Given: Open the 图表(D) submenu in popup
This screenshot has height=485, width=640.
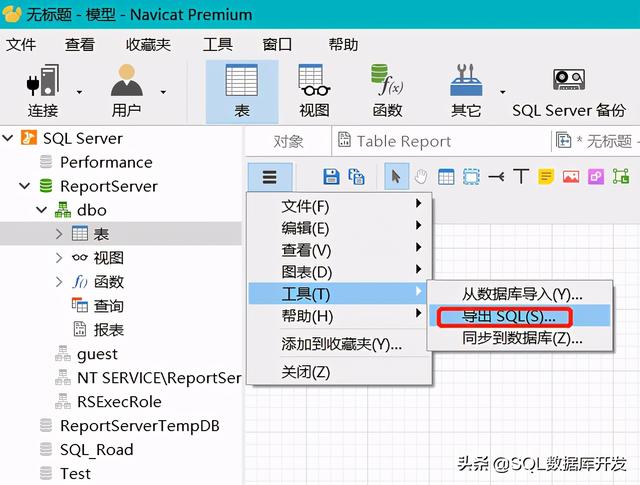Looking at the screenshot, I should 339,272.
